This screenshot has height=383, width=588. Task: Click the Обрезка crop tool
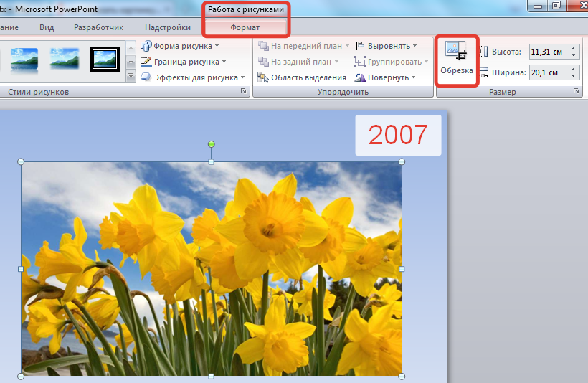point(456,59)
